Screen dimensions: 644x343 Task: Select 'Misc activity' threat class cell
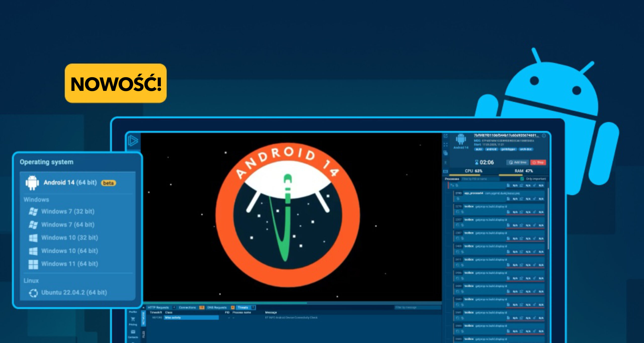pos(191,318)
